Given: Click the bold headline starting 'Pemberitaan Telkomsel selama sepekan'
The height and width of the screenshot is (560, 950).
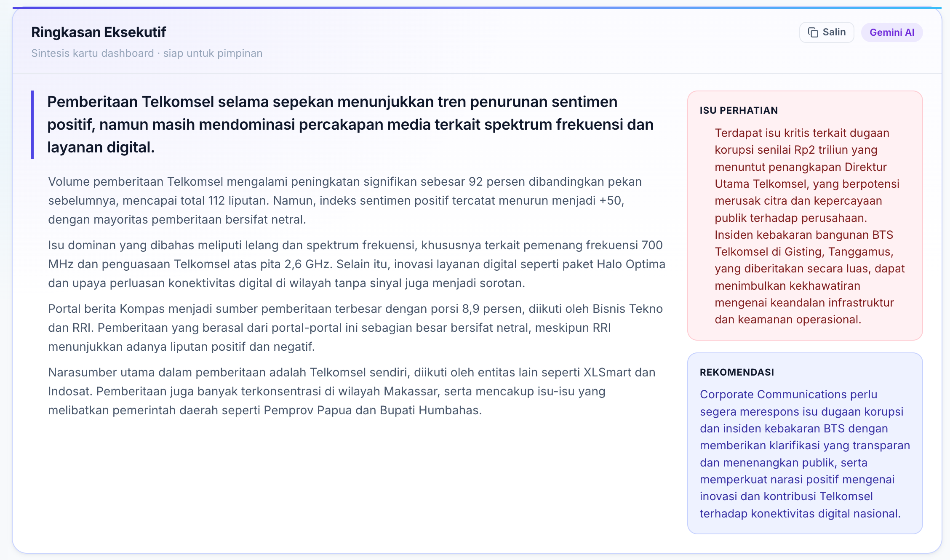Looking at the screenshot, I should (350, 125).
